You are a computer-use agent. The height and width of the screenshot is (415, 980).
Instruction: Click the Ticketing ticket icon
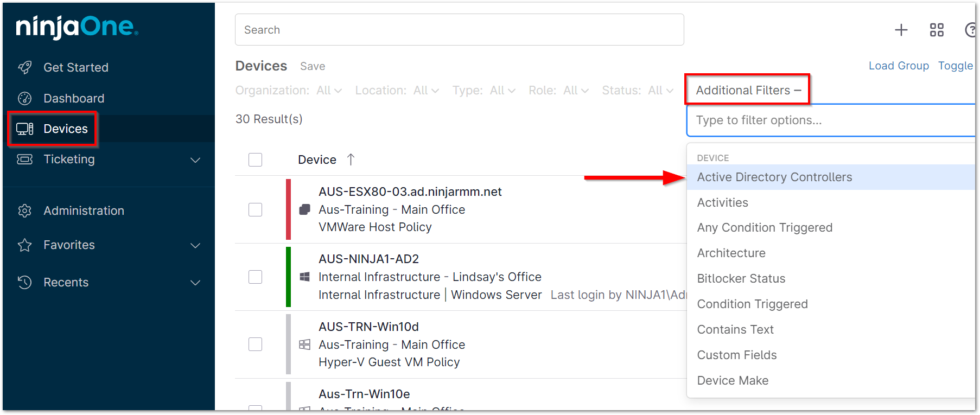[x=25, y=159]
